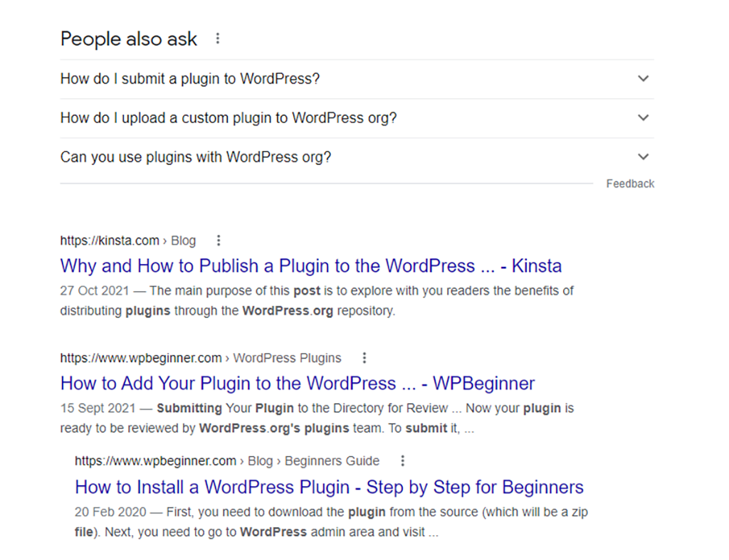This screenshot has width=729, height=560.
Task: Click the Feedback link
Action: pos(630,184)
